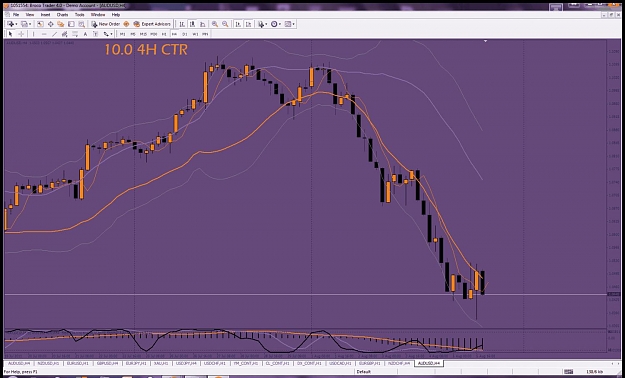Open the Window menu

click(x=98, y=14)
